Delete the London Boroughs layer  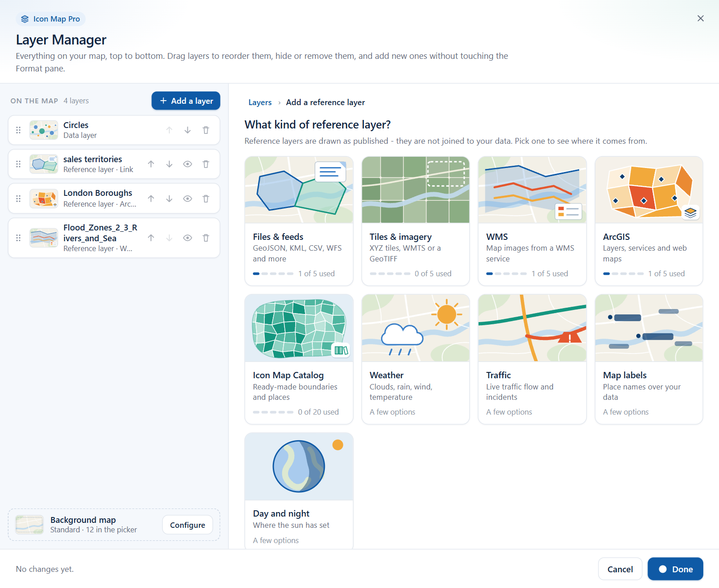[206, 199]
